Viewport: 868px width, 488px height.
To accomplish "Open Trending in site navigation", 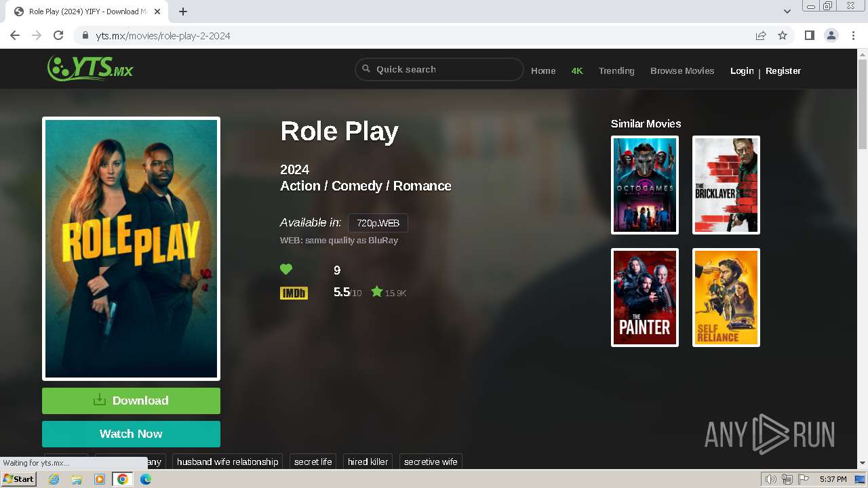I will [x=616, y=70].
